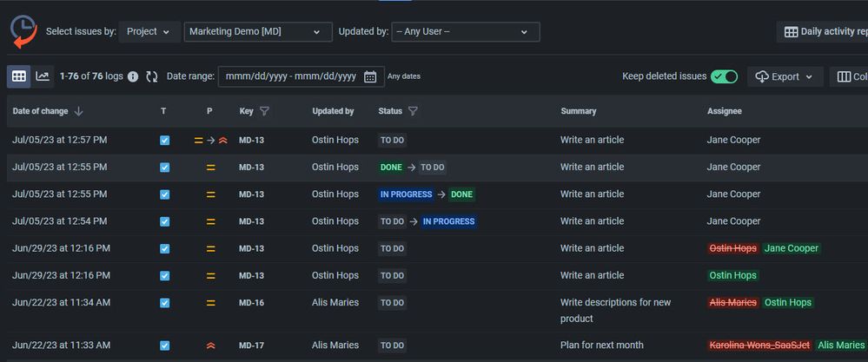The width and height of the screenshot is (868, 362).
Task: Open the Daily activity report
Action: click(823, 31)
